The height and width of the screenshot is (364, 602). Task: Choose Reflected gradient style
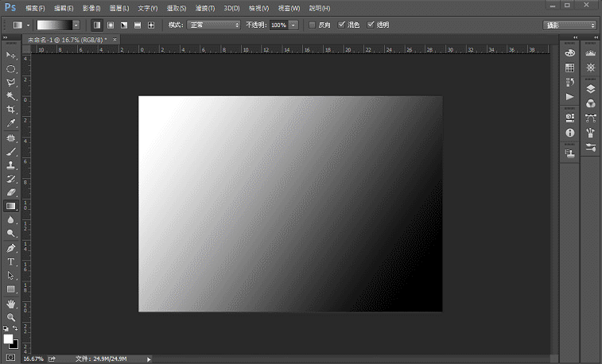tap(138, 25)
